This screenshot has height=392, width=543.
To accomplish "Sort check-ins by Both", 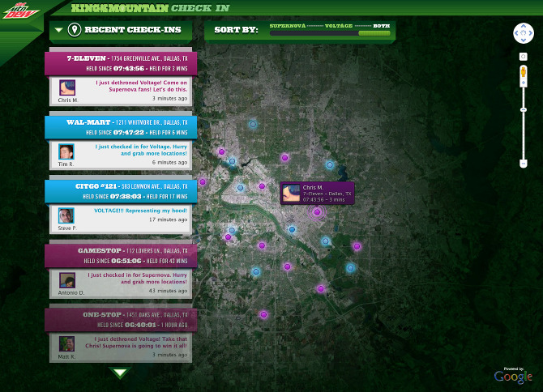I will 381,26.
